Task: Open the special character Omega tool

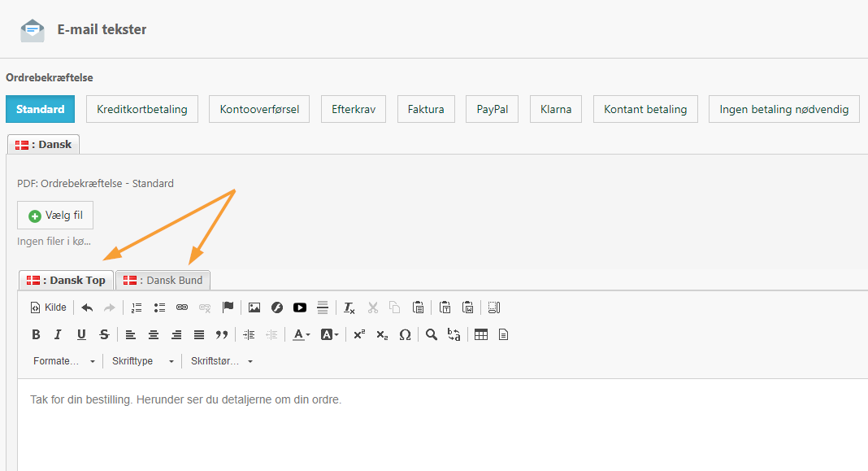Action: tap(405, 334)
